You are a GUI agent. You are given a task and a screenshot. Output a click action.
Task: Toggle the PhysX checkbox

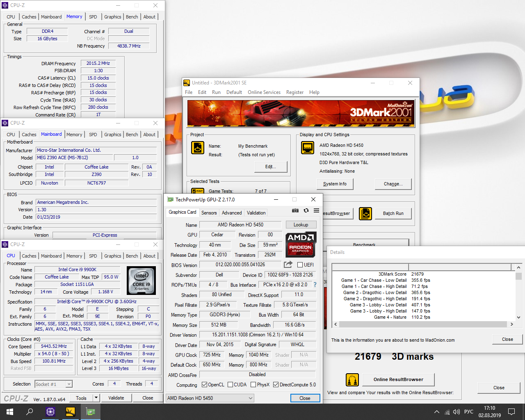click(253, 385)
